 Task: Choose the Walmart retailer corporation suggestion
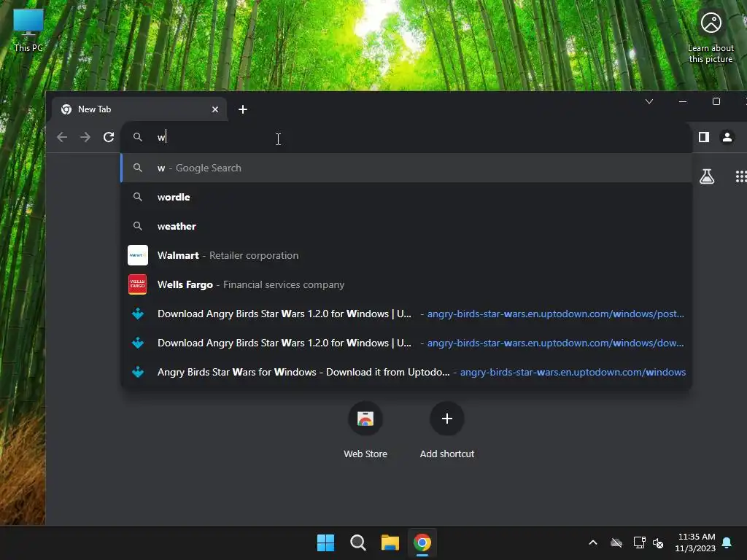406,255
